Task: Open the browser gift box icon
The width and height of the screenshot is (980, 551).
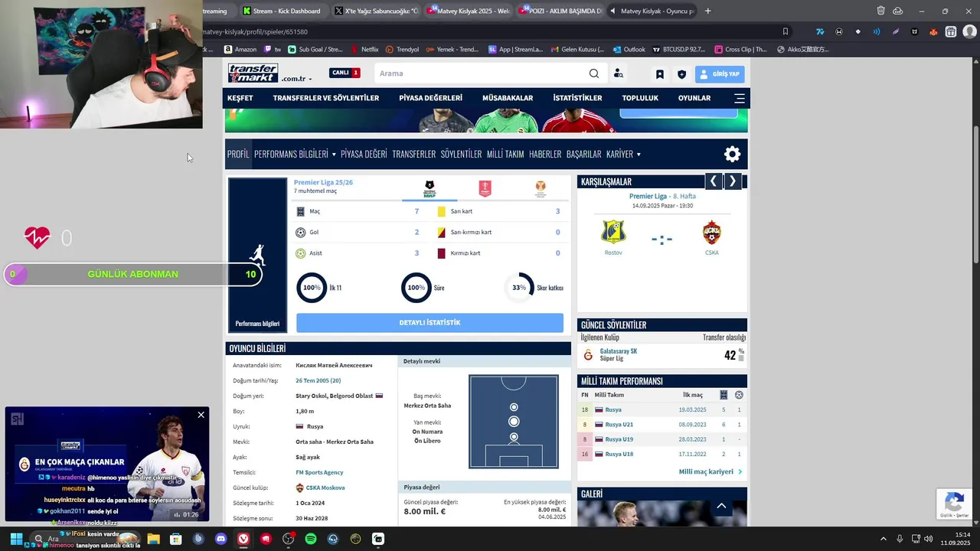Action: (950, 31)
